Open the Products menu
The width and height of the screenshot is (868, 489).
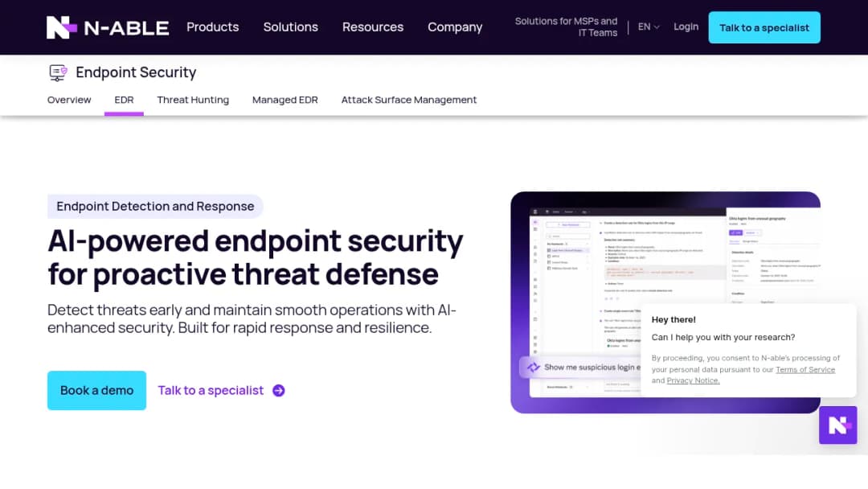pos(212,27)
